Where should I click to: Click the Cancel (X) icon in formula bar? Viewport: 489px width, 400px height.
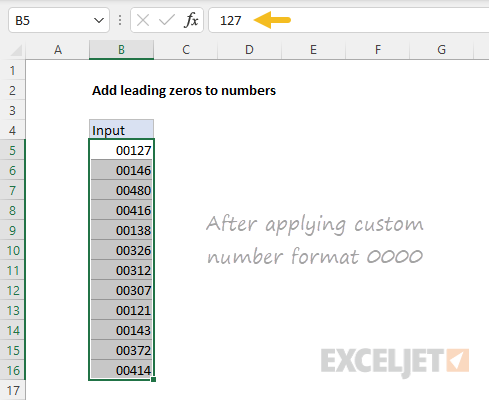tap(143, 20)
